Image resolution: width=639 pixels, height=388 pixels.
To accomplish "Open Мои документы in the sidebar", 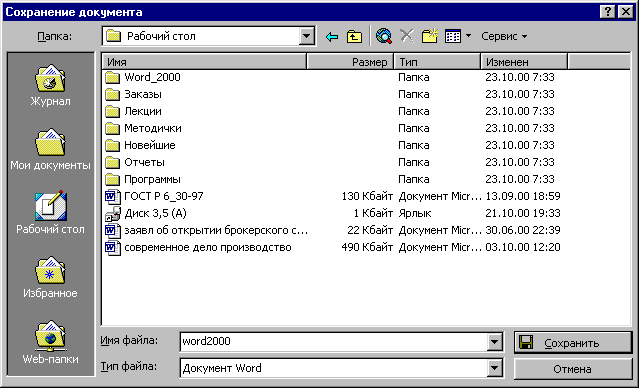I will [x=51, y=149].
